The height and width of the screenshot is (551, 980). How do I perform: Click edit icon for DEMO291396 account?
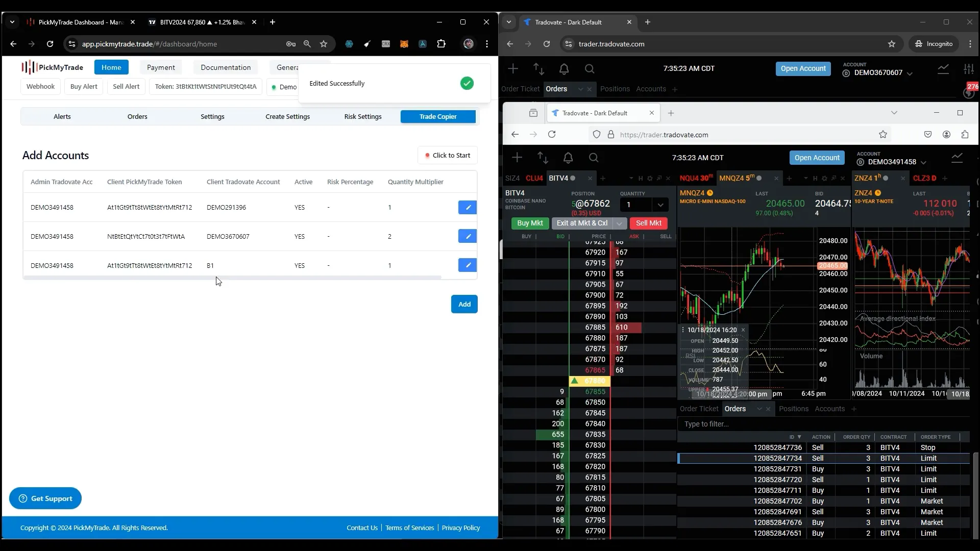point(468,207)
